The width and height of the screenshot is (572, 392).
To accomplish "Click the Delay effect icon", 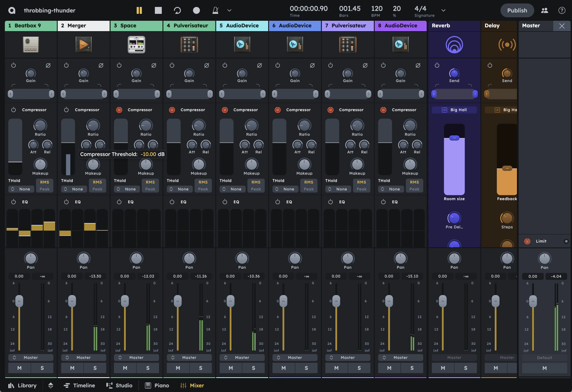I will 507,44.
